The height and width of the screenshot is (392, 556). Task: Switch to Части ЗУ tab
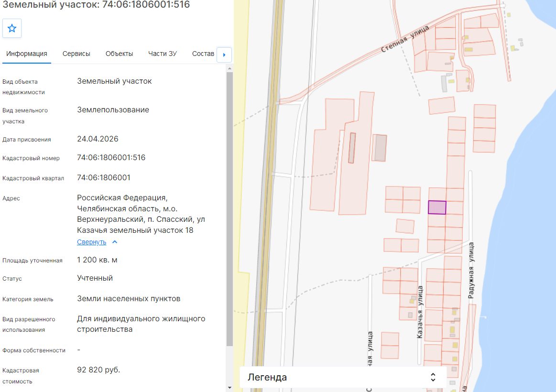tap(163, 54)
